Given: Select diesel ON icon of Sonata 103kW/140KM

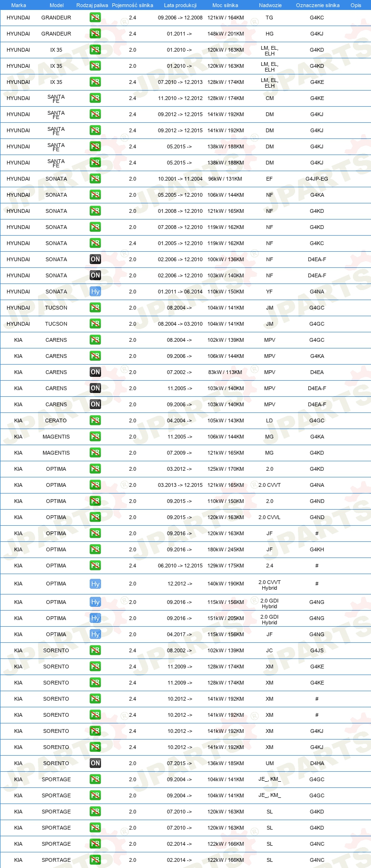Looking at the screenshot, I should point(95,275).
